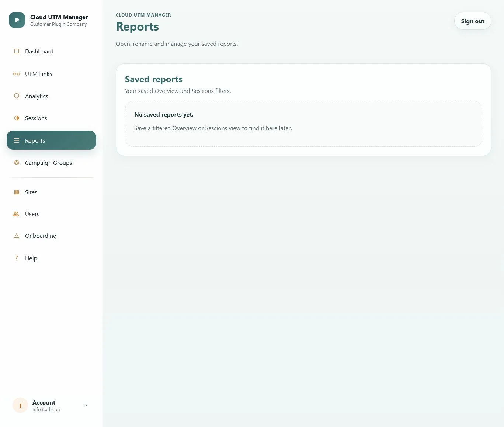
Task: Open the Sites page
Action: 51,192
